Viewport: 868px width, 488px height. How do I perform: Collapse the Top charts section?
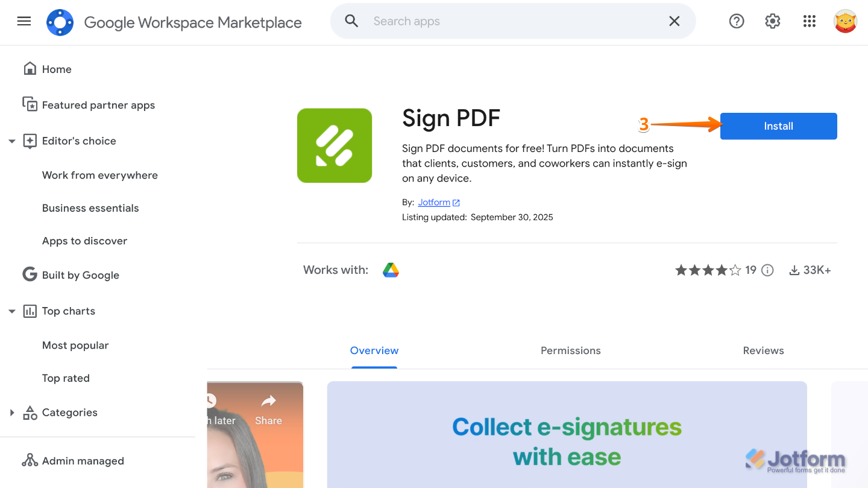[x=12, y=311]
